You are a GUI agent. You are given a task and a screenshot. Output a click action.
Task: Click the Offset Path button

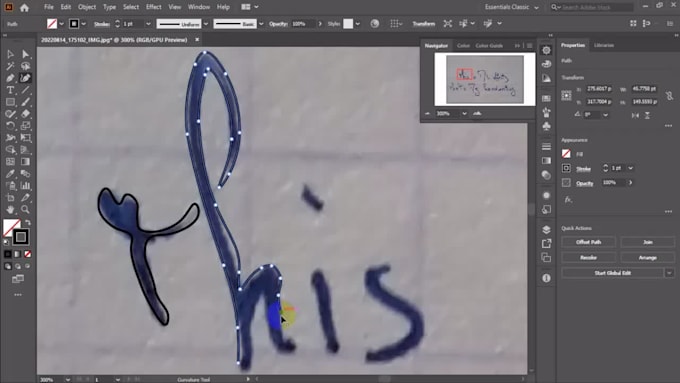[588, 242]
